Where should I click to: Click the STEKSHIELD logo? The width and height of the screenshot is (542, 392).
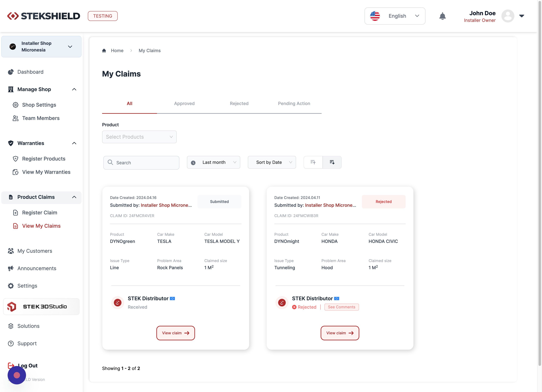coord(43,16)
